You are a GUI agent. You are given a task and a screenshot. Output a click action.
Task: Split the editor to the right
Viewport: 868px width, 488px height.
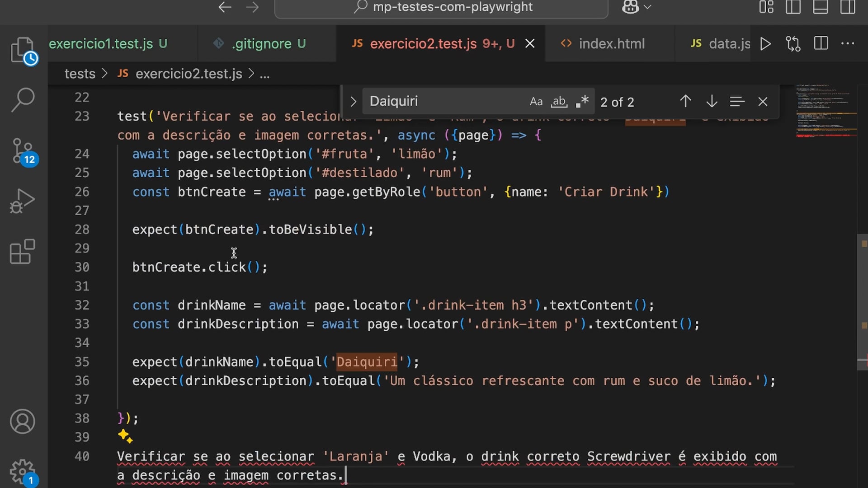point(821,44)
